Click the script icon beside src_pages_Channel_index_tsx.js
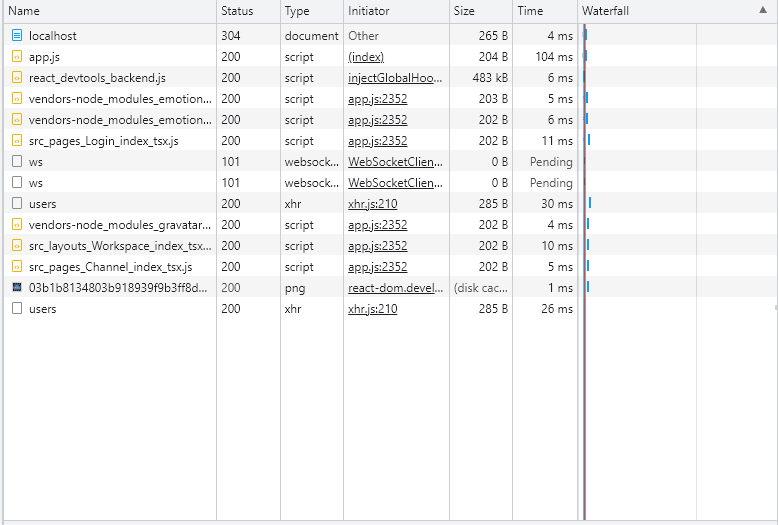This screenshot has height=525, width=778. coord(17,266)
